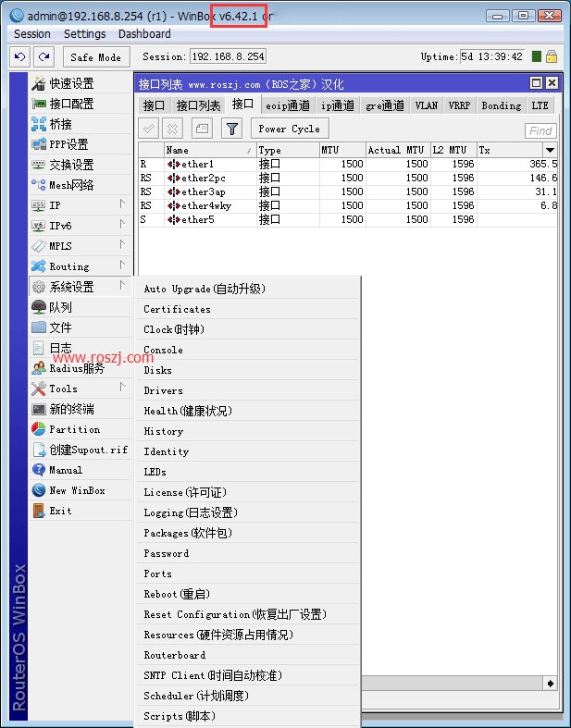Switch to LTE tab
This screenshot has width=571, height=728.
pyautogui.click(x=540, y=105)
